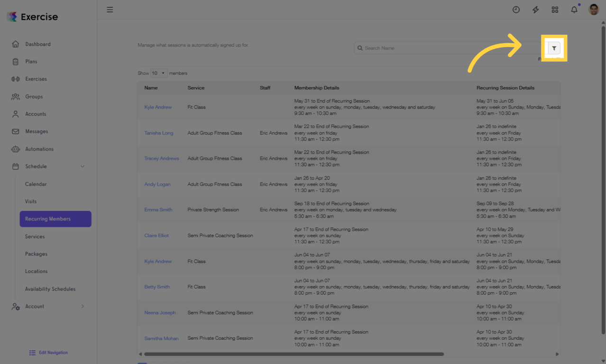The width and height of the screenshot is (606, 364).
Task: Click the Exercise logo icon
Action: click(x=12, y=17)
